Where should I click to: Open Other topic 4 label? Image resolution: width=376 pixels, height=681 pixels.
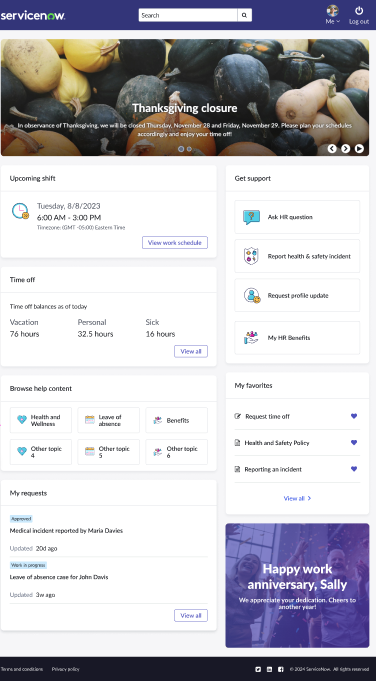[46, 452]
